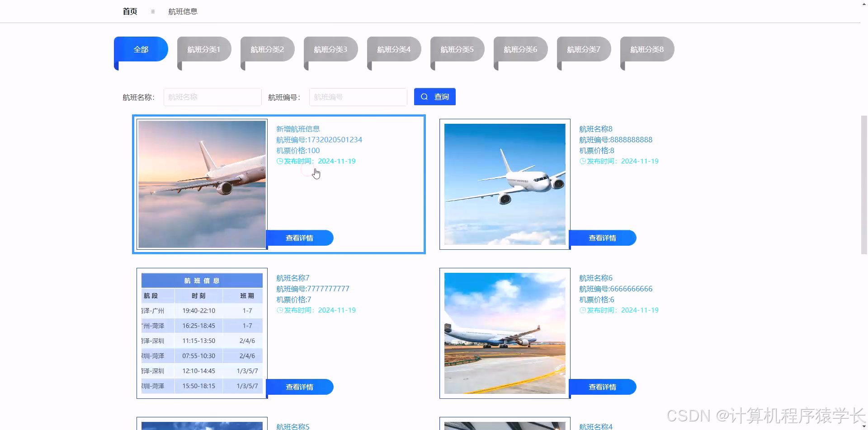868x430 pixels.
Task: Click the clock icon on 航班名称8 card
Action: pos(582,161)
